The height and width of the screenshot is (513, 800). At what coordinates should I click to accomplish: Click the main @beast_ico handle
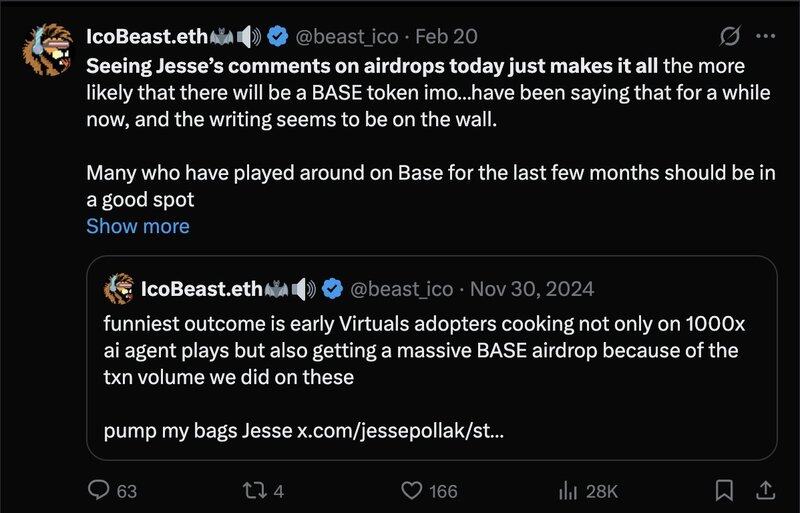(347, 37)
